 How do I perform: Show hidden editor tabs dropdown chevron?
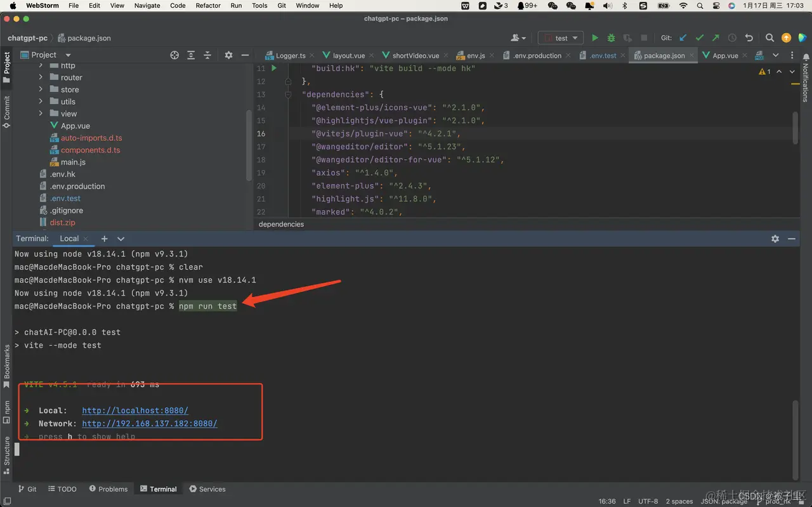(x=775, y=55)
